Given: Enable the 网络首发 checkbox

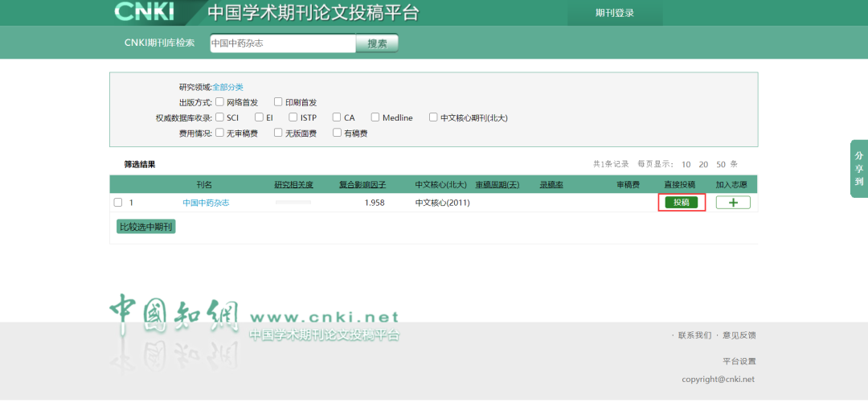Looking at the screenshot, I should [x=219, y=102].
